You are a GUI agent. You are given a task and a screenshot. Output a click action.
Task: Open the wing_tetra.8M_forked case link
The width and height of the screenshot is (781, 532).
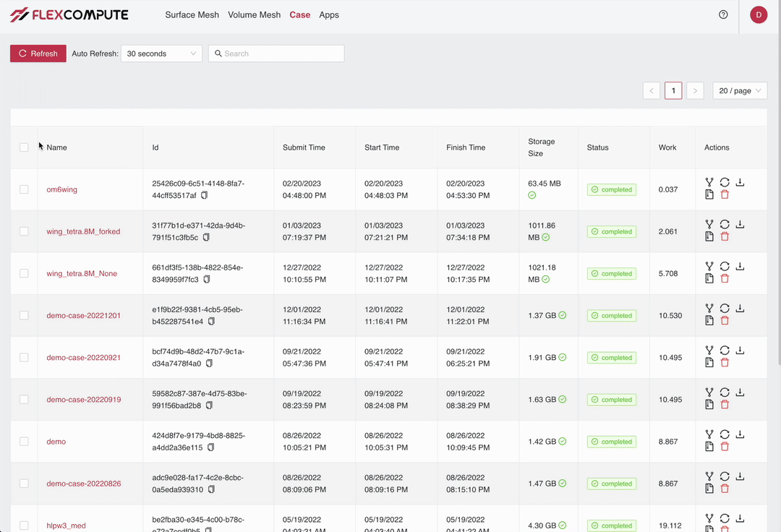coord(83,232)
